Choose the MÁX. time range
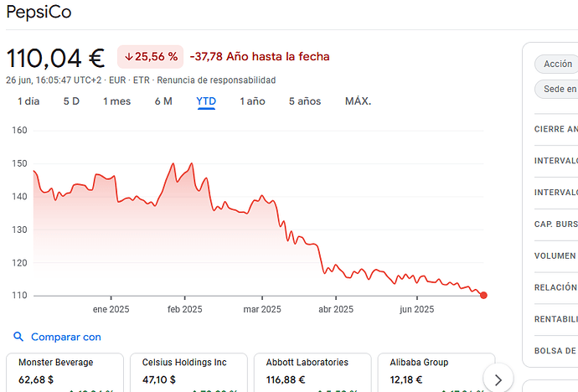The image size is (578, 392). point(358,101)
